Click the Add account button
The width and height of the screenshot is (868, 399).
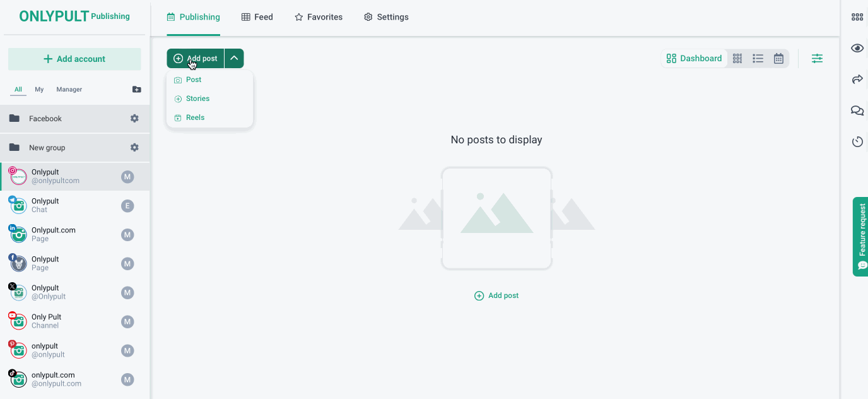click(x=74, y=59)
